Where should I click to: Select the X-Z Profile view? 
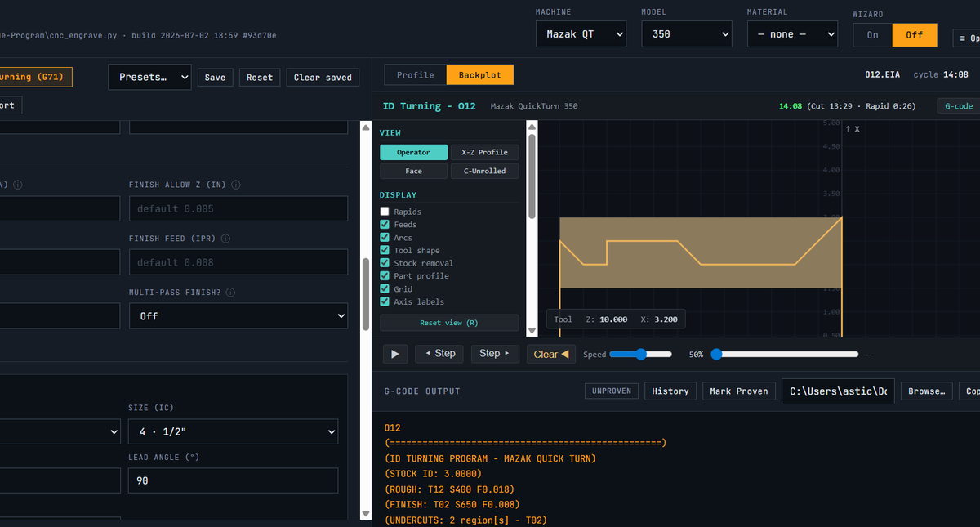[x=484, y=152]
